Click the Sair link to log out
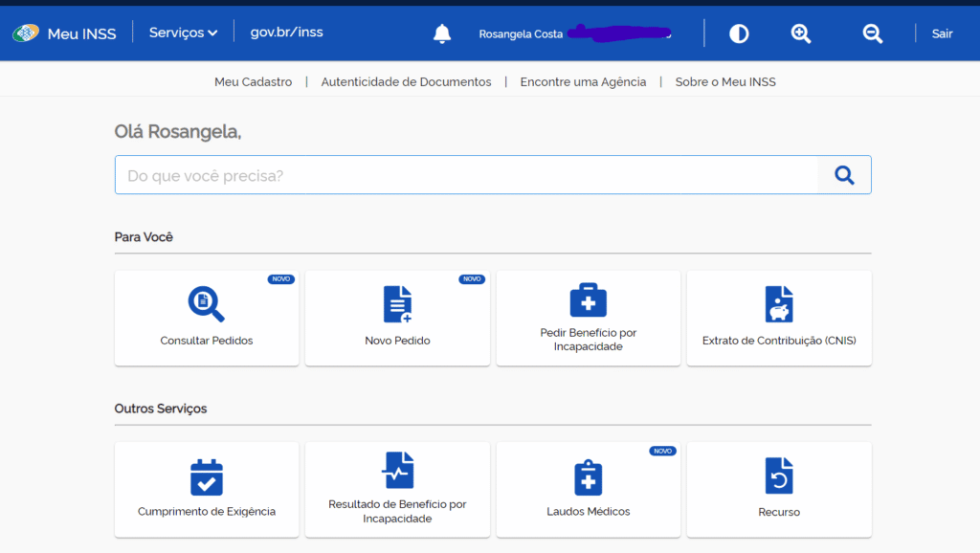 pyautogui.click(x=942, y=33)
